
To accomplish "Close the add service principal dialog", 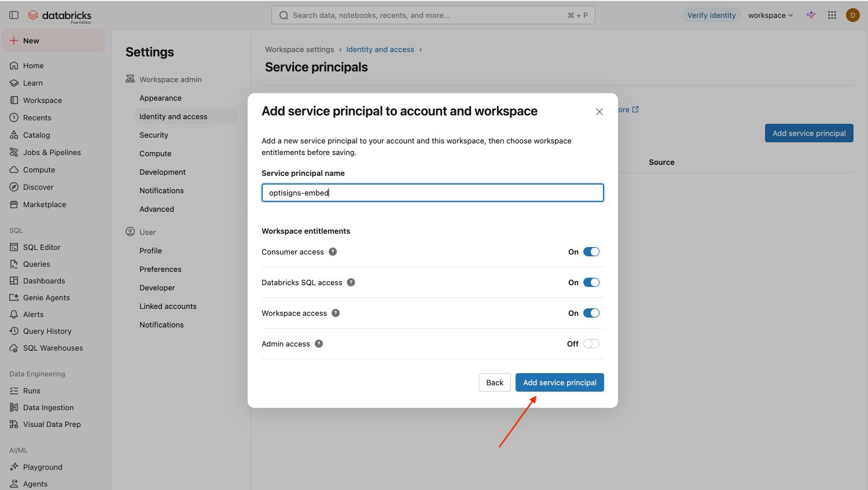I will [x=599, y=112].
